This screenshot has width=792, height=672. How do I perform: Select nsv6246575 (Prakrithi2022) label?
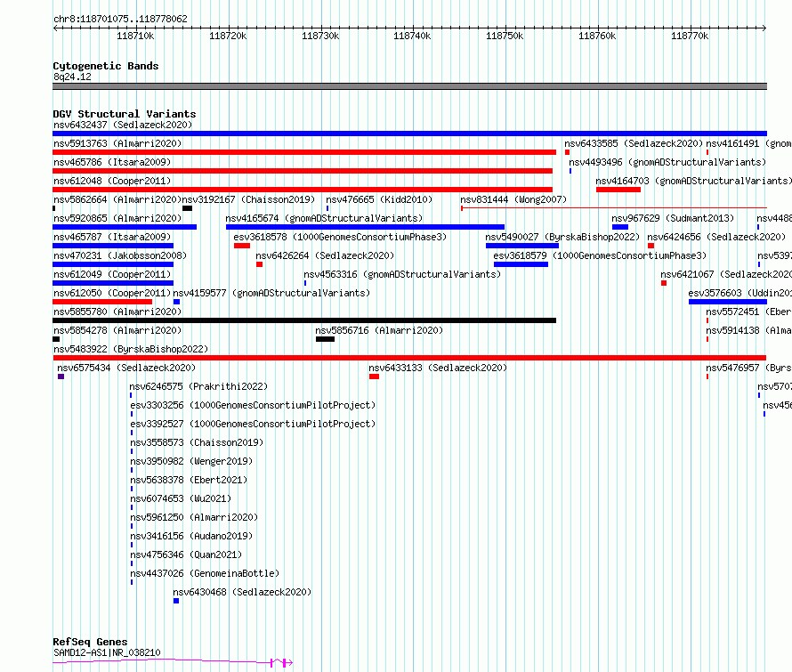(x=198, y=386)
